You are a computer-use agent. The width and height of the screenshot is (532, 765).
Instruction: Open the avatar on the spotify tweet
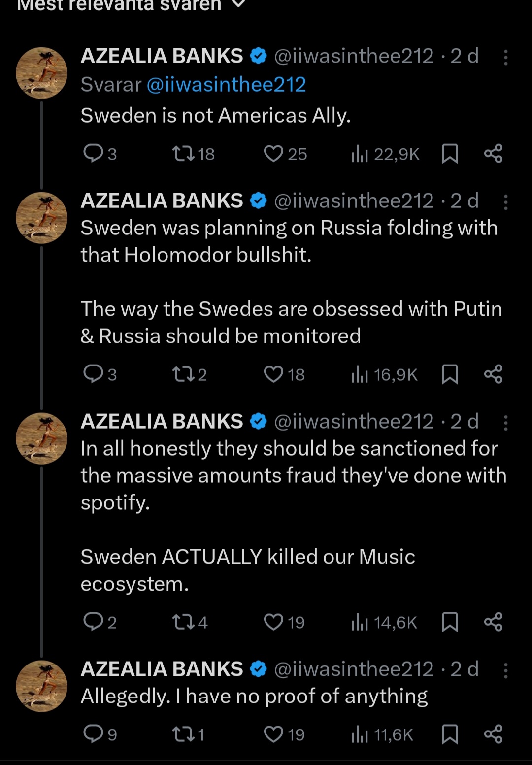point(42,438)
